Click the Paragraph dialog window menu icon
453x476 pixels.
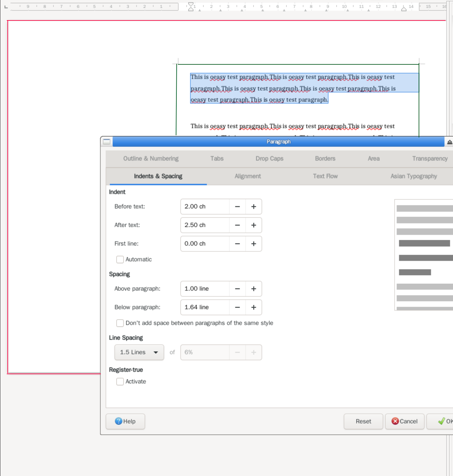point(107,142)
